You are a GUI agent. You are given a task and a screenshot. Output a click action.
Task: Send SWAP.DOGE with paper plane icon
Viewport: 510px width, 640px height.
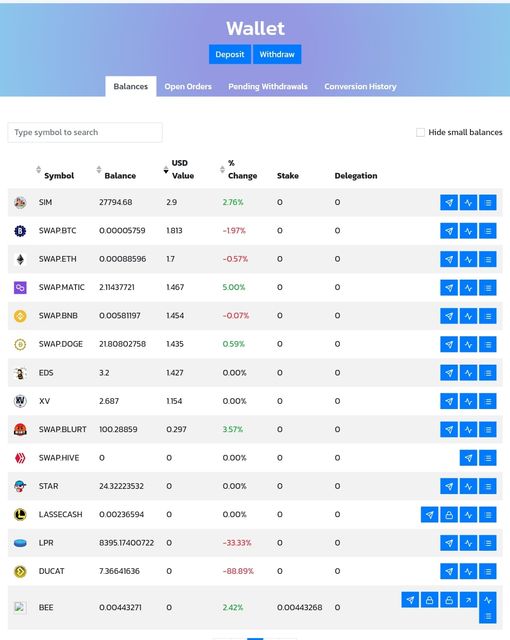449,344
